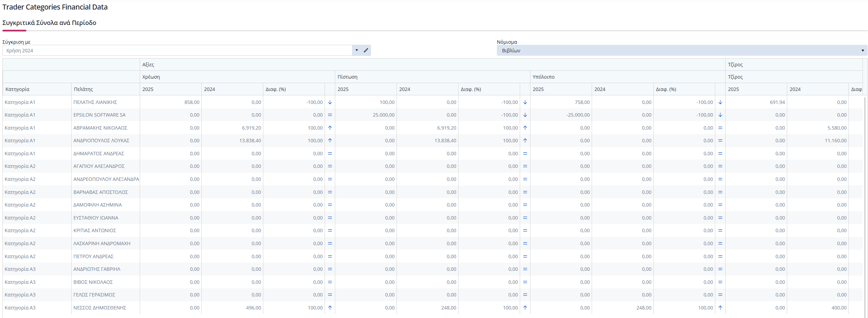Screen dimensions: 868x318
Task: Click the 11.160,00 turnover value
Action: 835,141
